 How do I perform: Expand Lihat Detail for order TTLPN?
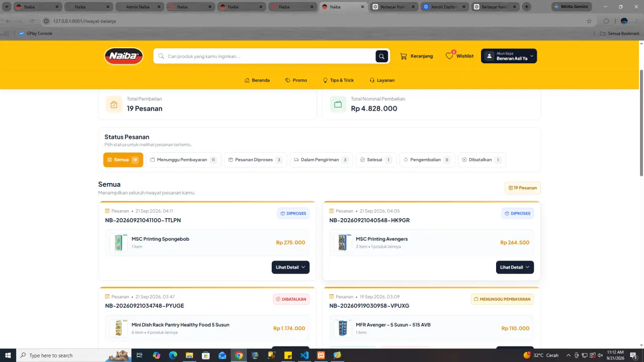tap(290, 267)
